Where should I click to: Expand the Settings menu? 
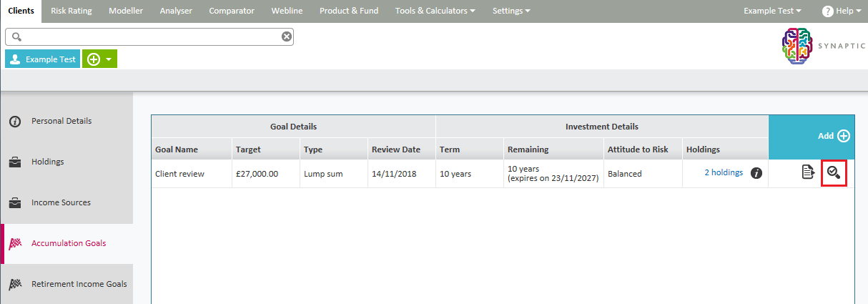coord(511,11)
